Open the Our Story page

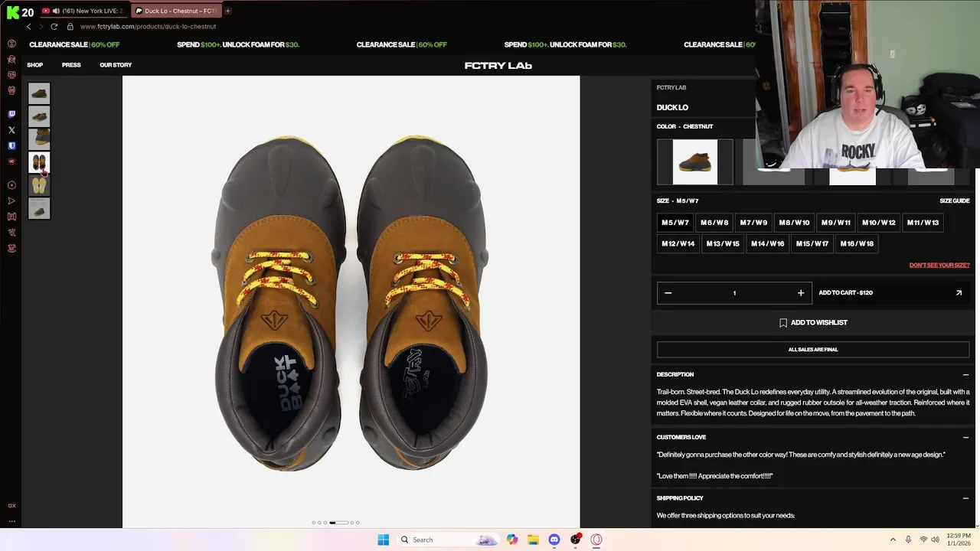coord(116,65)
